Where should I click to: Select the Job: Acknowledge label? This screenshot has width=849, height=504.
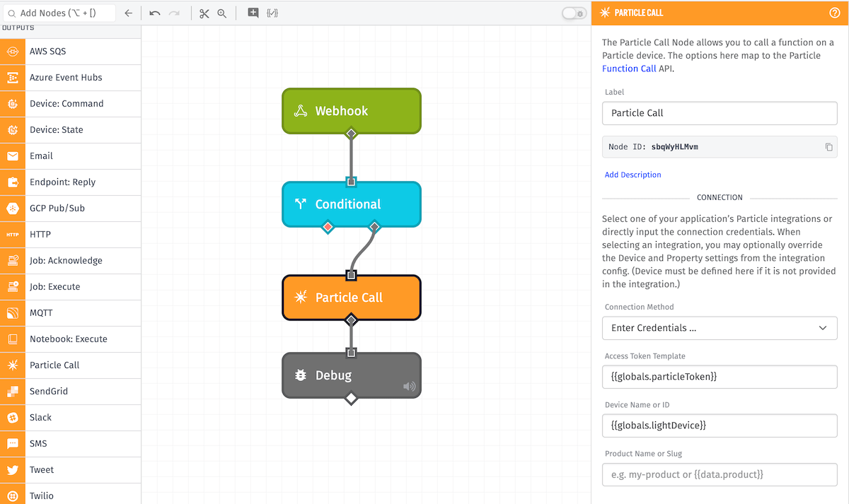pos(66,261)
